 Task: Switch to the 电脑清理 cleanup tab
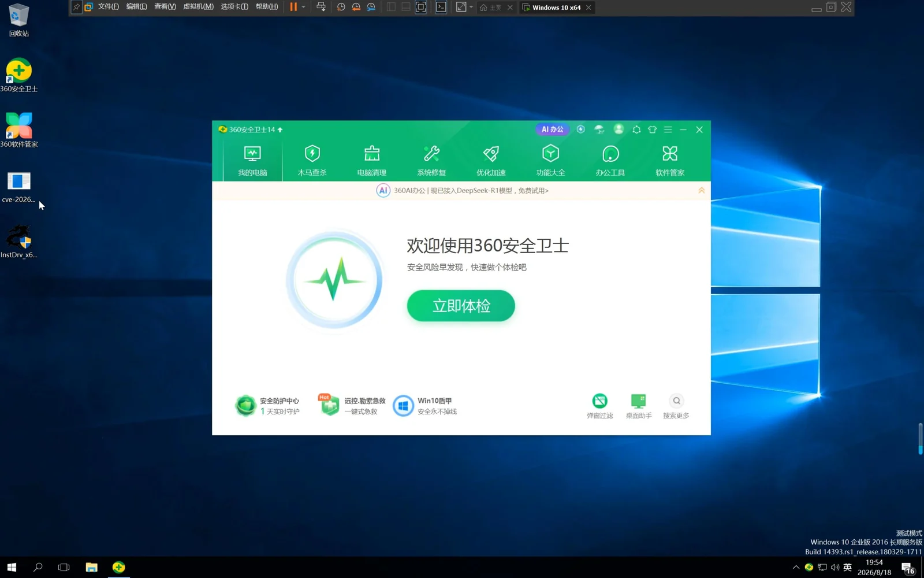pyautogui.click(x=372, y=160)
